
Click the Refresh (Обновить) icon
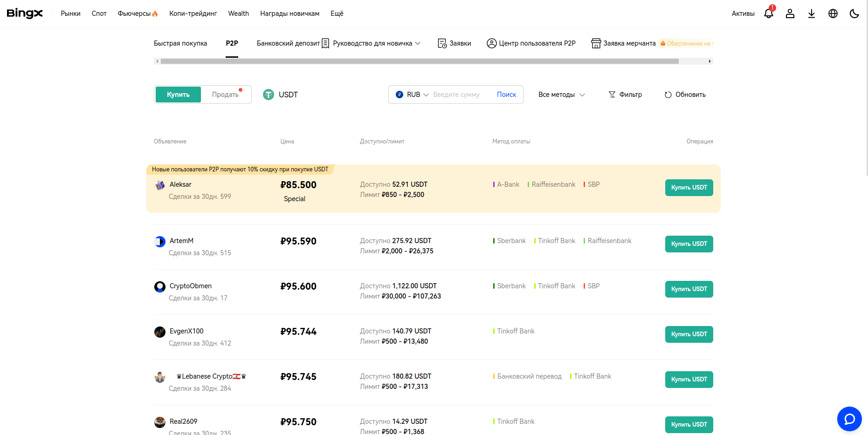click(668, 95)
